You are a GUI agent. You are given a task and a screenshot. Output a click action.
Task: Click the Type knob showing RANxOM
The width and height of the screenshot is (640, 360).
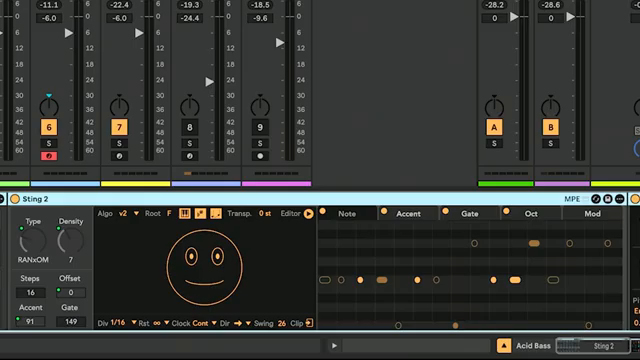tap(33, 241)
